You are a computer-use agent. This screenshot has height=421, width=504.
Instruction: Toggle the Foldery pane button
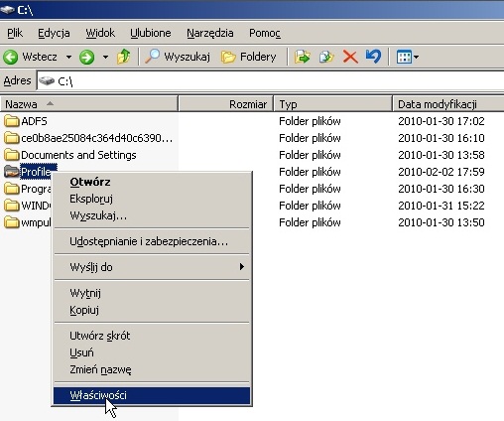(248, 57)
